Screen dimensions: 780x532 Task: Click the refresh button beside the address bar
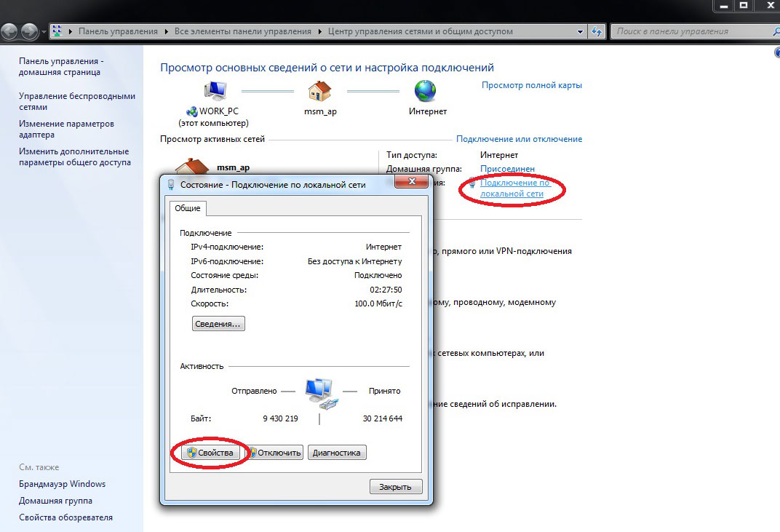(597, 31)
